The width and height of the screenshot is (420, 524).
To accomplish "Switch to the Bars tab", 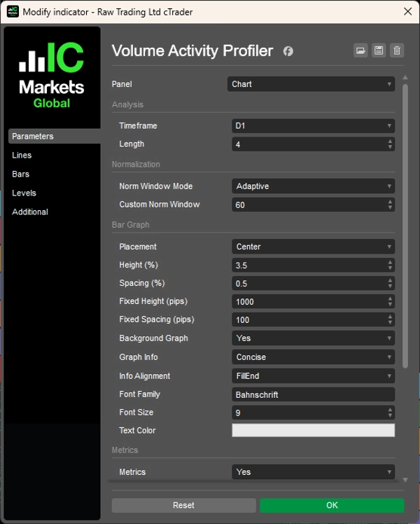I will [x=21, y=174].
